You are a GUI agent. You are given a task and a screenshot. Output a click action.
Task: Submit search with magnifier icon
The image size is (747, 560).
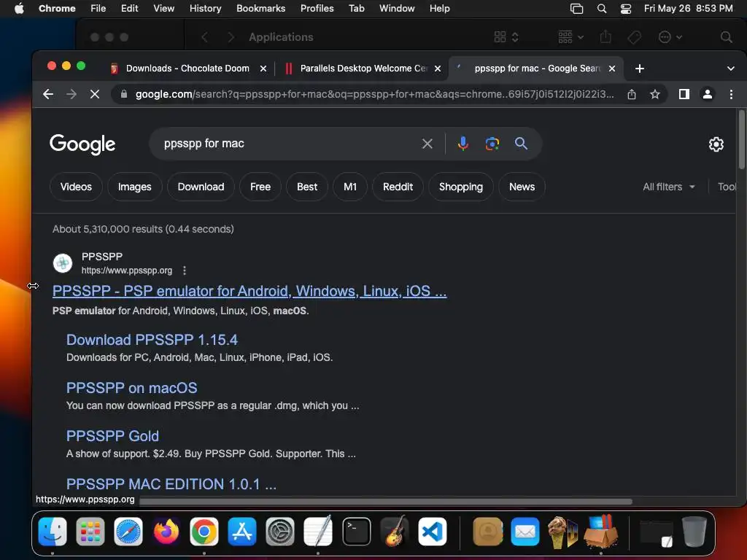click(x=521, y=144)
